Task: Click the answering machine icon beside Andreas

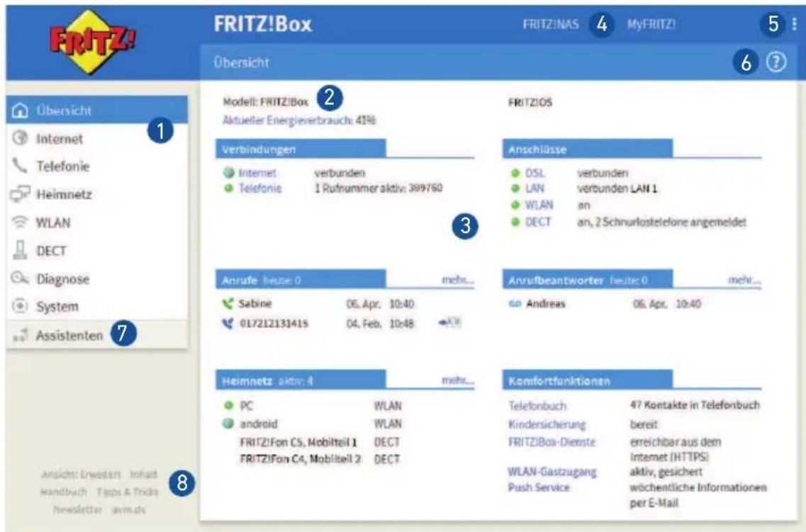Action: coord(515,304)
